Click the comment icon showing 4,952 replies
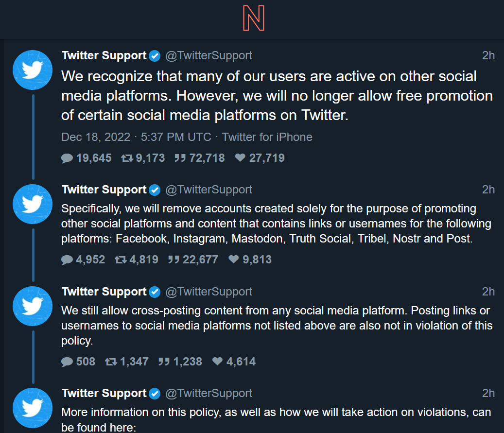This screenshot has width=504, height=433. tap(68, 260)
